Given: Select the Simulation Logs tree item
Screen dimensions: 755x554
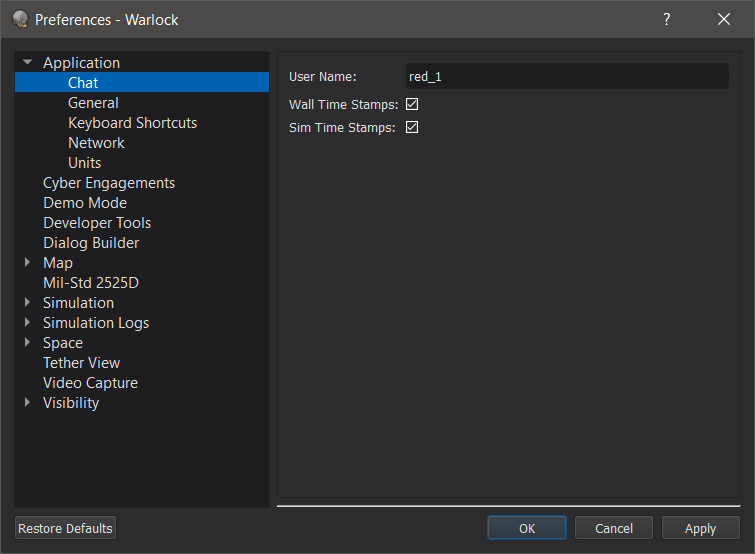Looking at the screenshot, I should [x=96, y=323].
